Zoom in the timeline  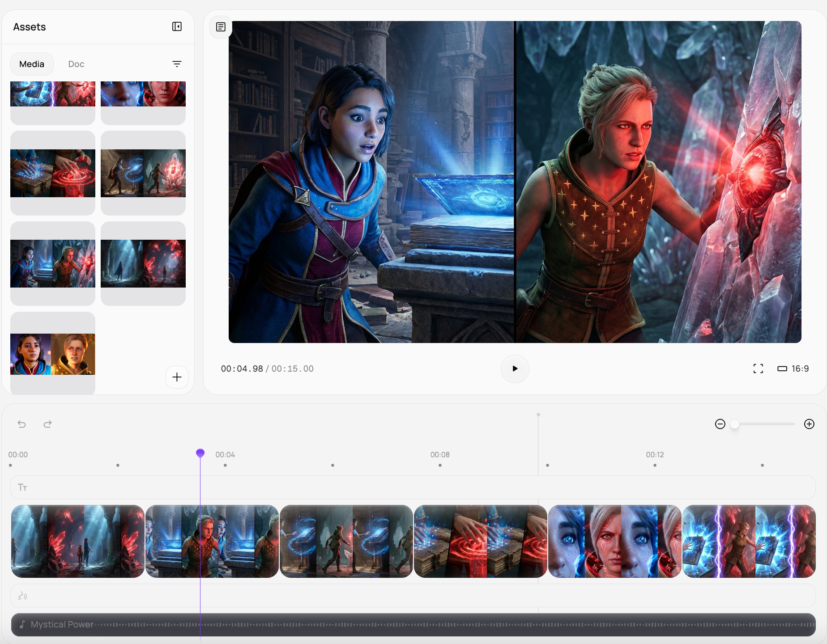[809, 424]
